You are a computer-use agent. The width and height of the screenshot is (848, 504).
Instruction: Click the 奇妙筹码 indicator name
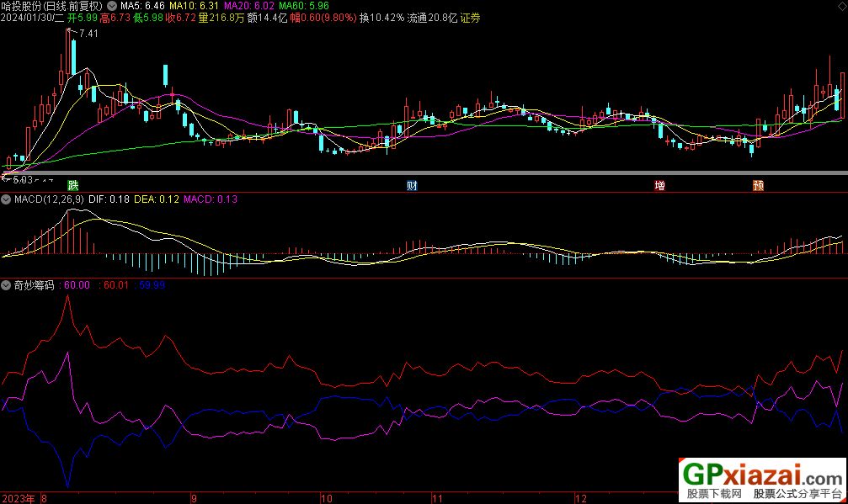34,285
